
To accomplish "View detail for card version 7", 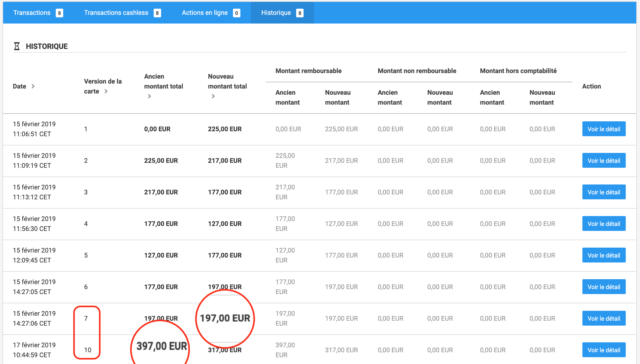I will click(x=604, y=318).
